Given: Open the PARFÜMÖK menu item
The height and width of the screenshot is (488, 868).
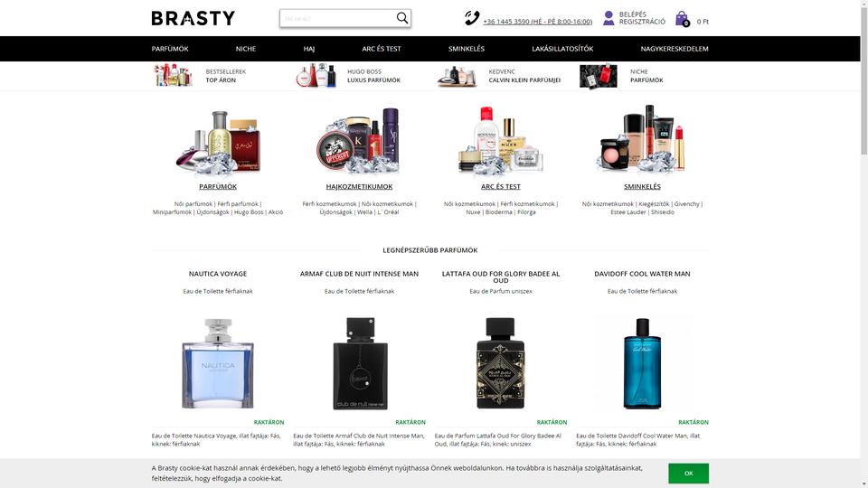Looking at the screenshot, I should click(170, 49).
